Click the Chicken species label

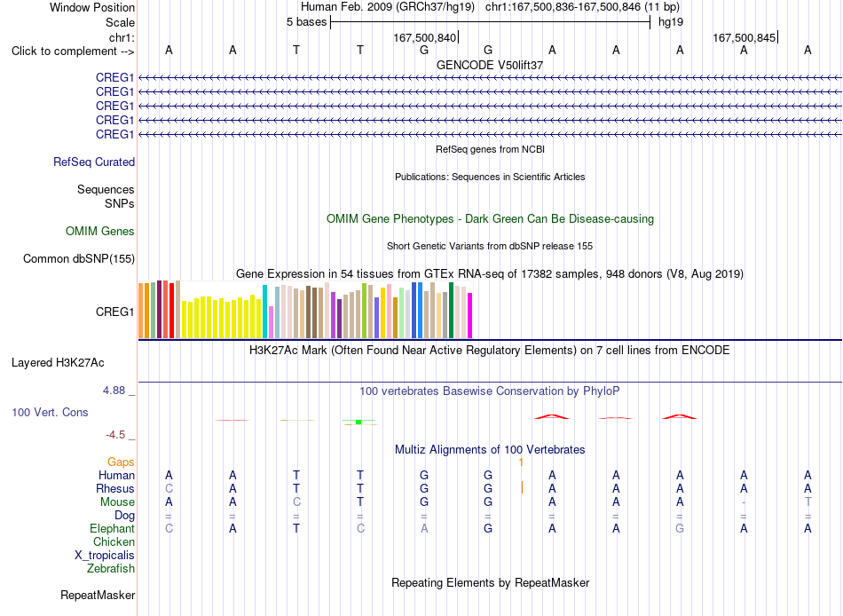coord(114,541)
